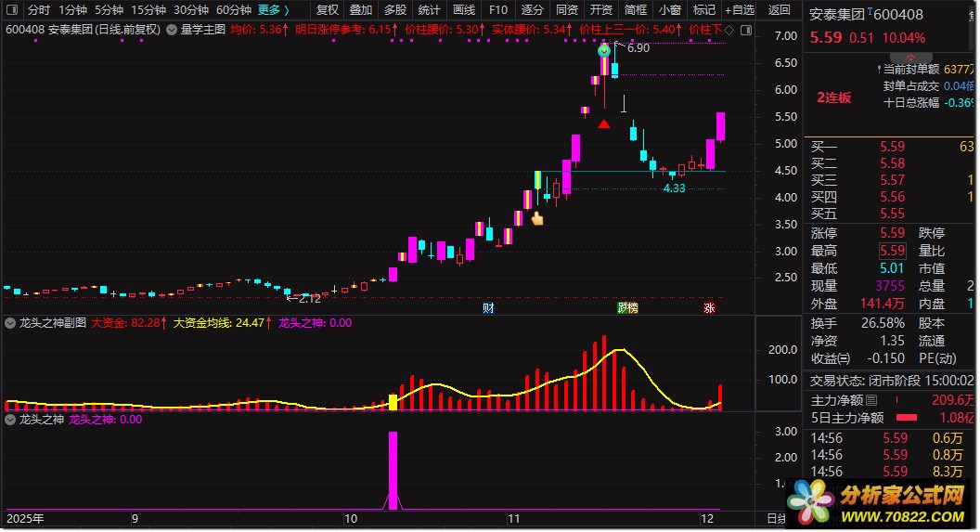Click 5日主力净额 red bar
980x532 pixels.
point(907,418)
